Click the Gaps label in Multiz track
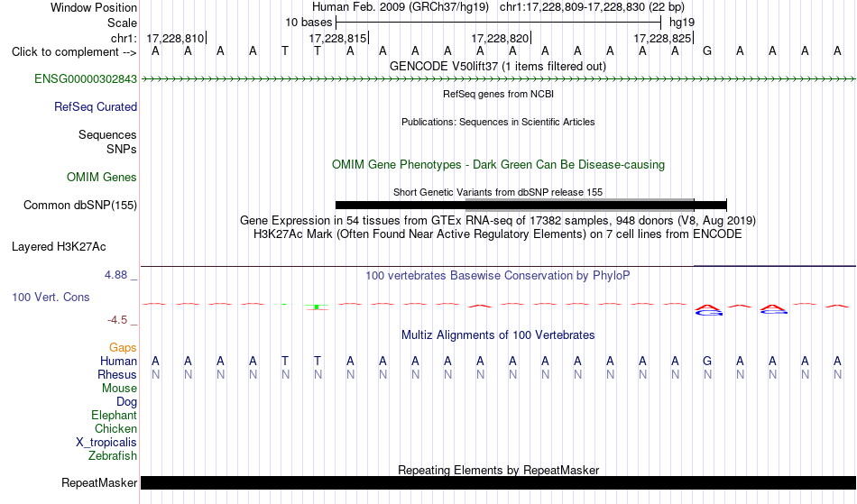 click(x=123, y=348)
